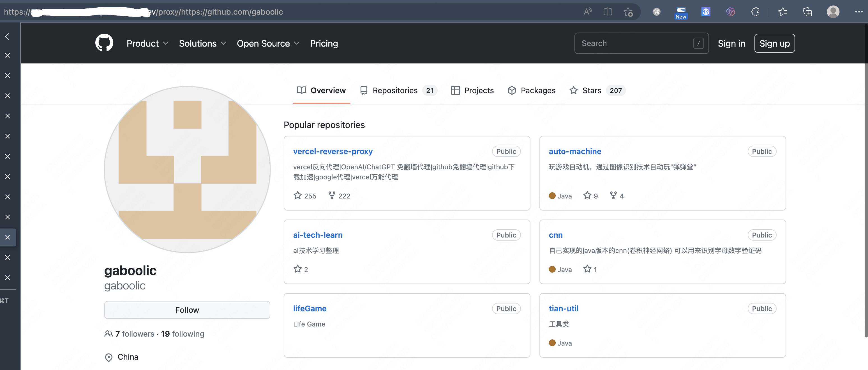Select the Repositories tab

[395, 90]
